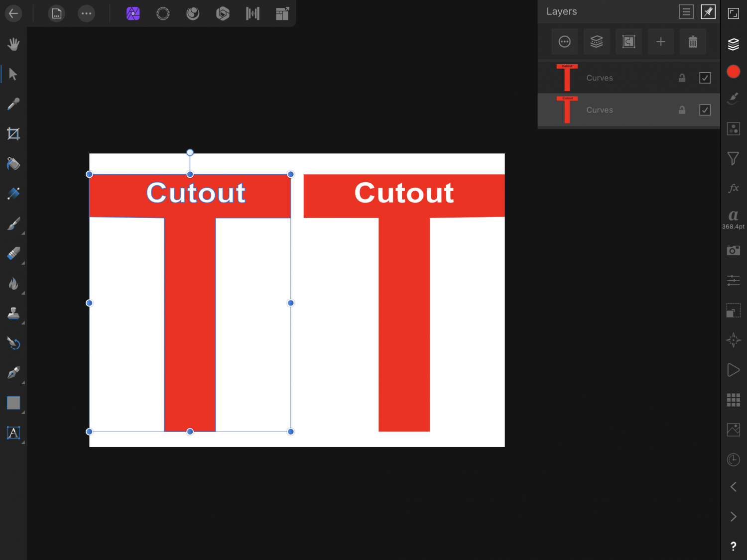This screenshot has height=560, width=747.
Task: Click the undo left chevron
Action: click(734, 487)
